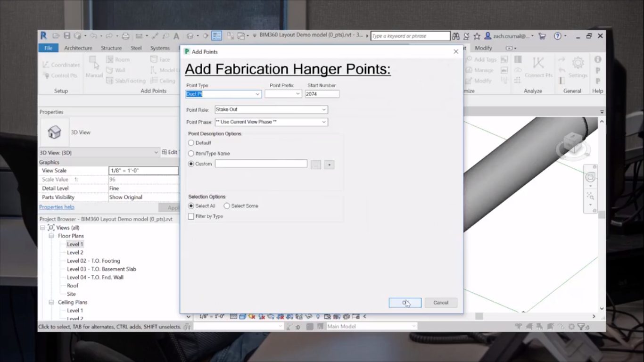
Task: Select the Roof floor plan
Action: click(x=73, y=286)
